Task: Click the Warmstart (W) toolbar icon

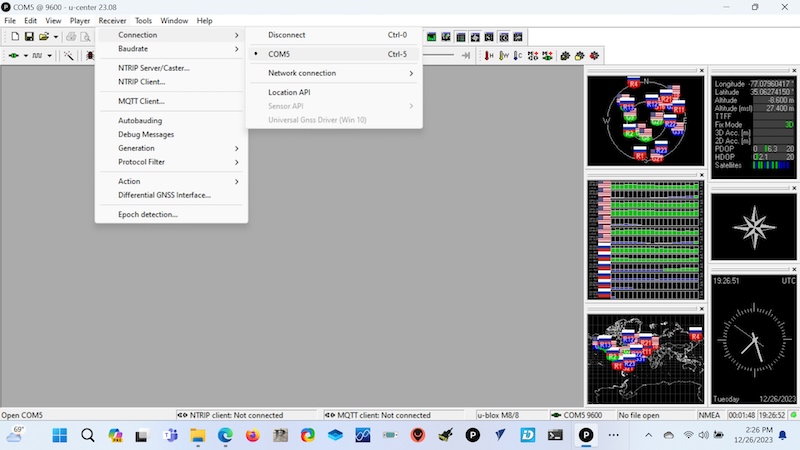Action: click(504, 55)
